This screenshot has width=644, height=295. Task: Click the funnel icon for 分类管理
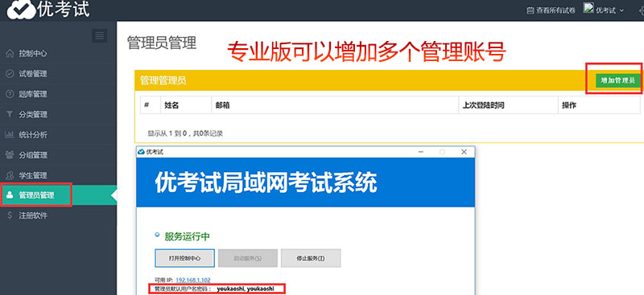(x=10, y=114)
